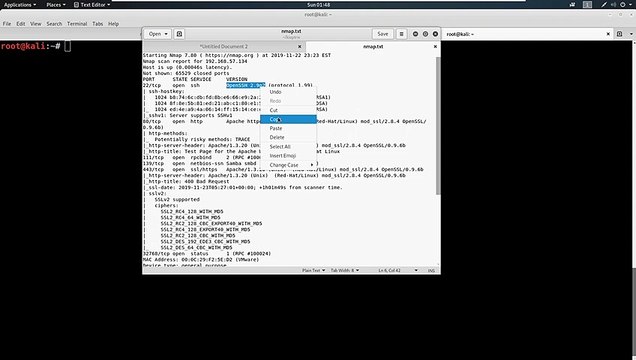Switch to *Untitled Document 2 tab
The height and width of the screenshot is (360, 636).
[223, 47]
